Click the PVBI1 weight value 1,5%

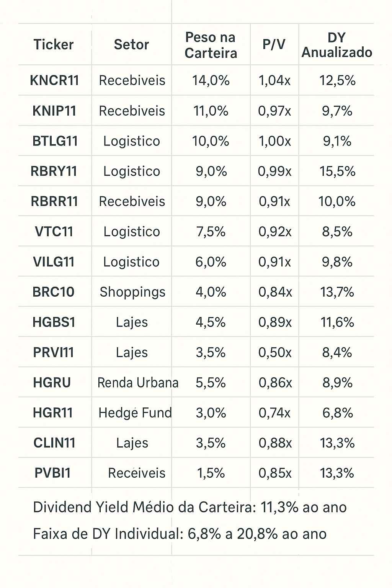point(211,474)
